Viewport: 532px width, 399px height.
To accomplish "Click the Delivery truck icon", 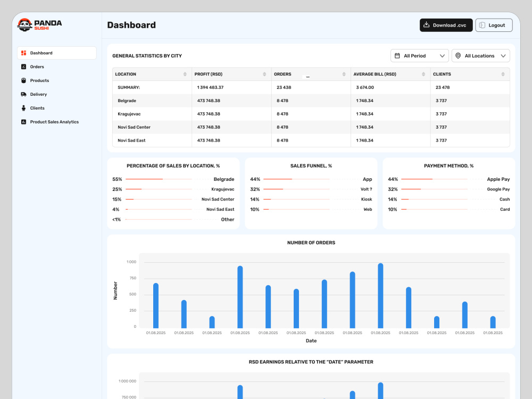I will pos(23,94).
